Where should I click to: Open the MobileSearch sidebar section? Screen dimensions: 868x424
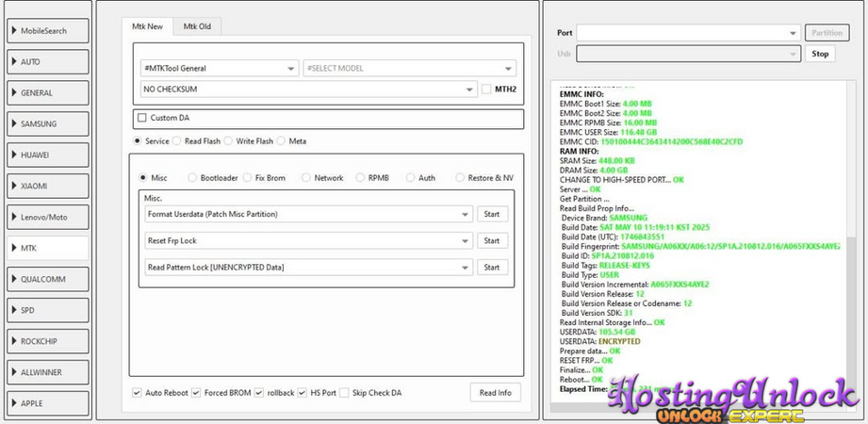pyautogui.click(x=47, y=31)
